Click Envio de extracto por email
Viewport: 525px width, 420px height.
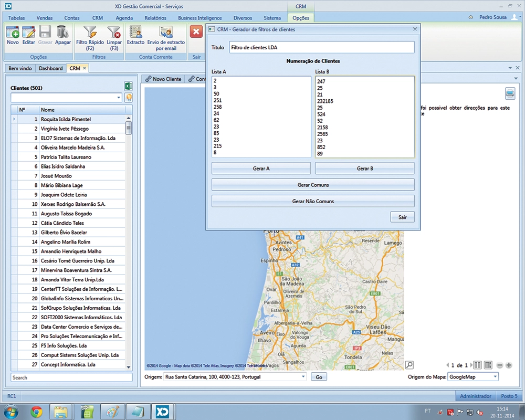pos(166,33)
